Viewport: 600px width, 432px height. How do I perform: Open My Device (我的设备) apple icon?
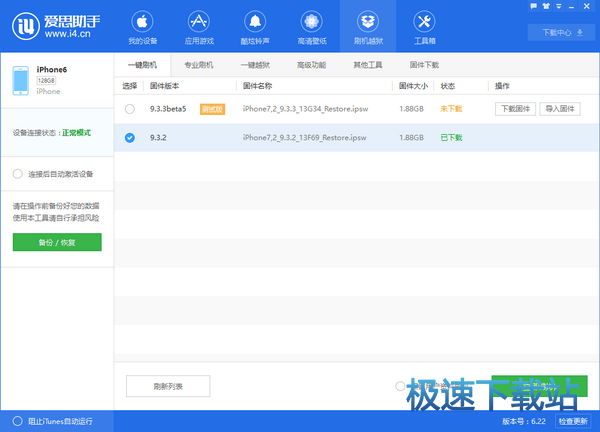click(142, 21)
